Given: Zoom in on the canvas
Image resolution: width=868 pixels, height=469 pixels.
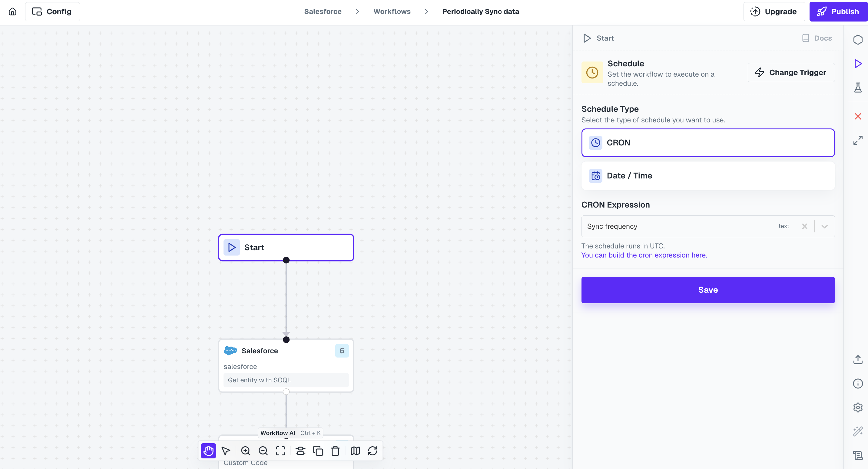Looking at the screenshot, I should (x=246, y=451).
